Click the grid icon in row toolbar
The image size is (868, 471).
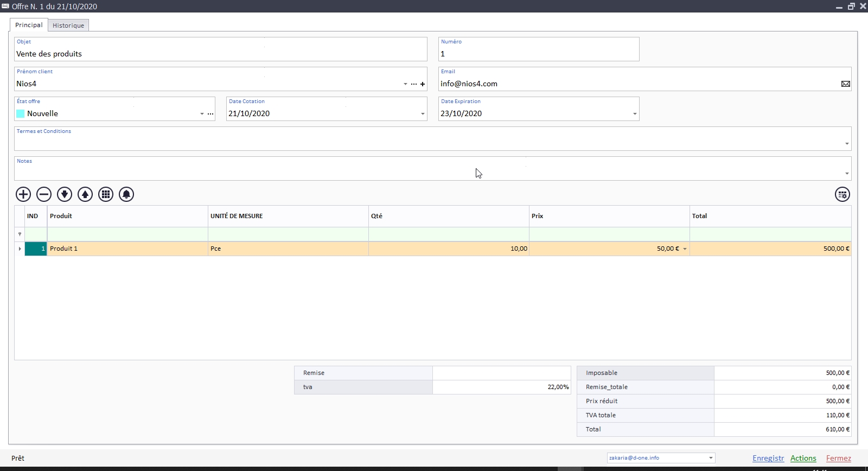(x=106, y=194)
